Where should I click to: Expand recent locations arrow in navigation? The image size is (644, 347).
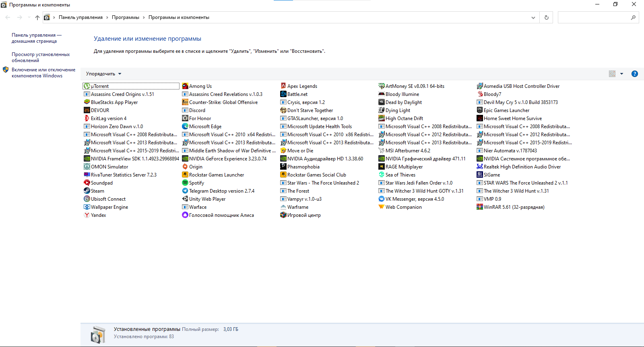pyautogui.click(x=29, y=17)
